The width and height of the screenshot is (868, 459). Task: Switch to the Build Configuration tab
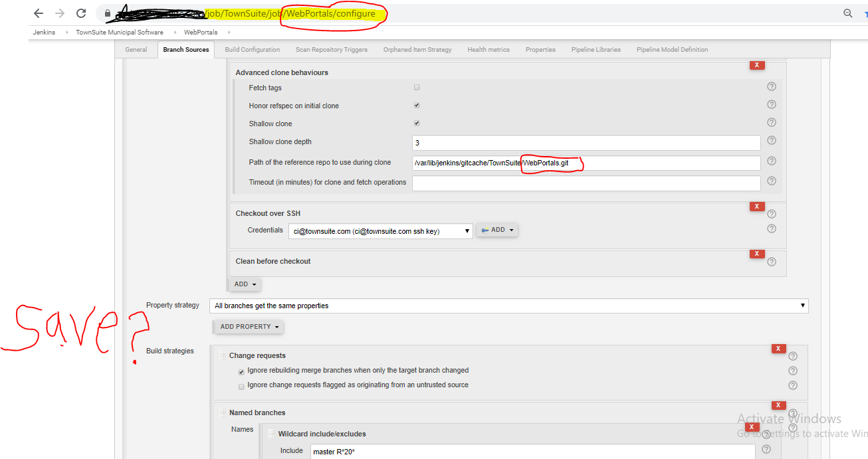[253, 50]
